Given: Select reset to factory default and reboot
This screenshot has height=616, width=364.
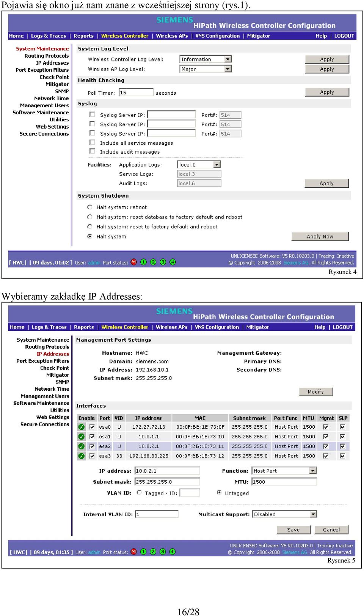Looking at the screenshot, I should pyautogui.click(x=90, y=226).
